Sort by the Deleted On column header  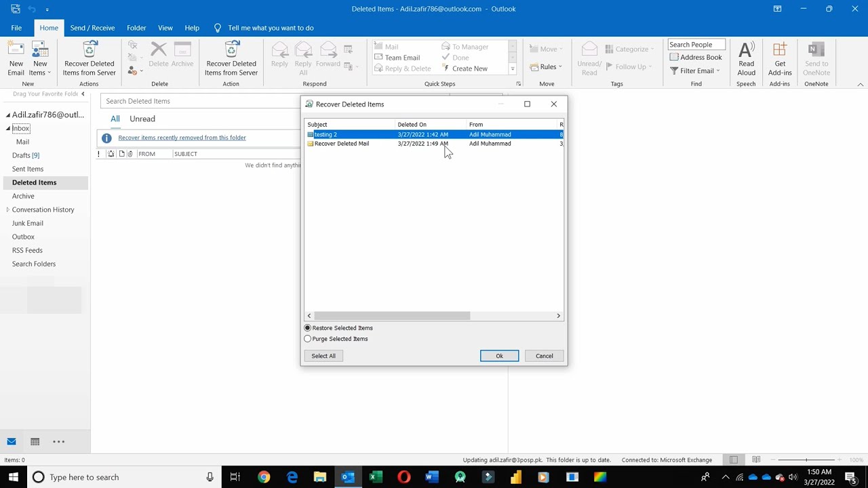[431, 125]
